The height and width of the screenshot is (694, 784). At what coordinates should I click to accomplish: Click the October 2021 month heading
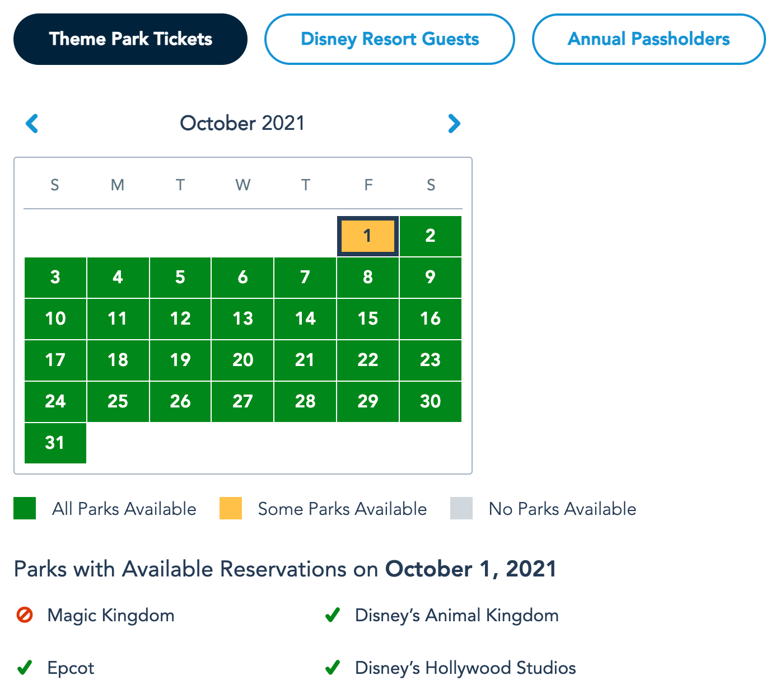[242, 123]
